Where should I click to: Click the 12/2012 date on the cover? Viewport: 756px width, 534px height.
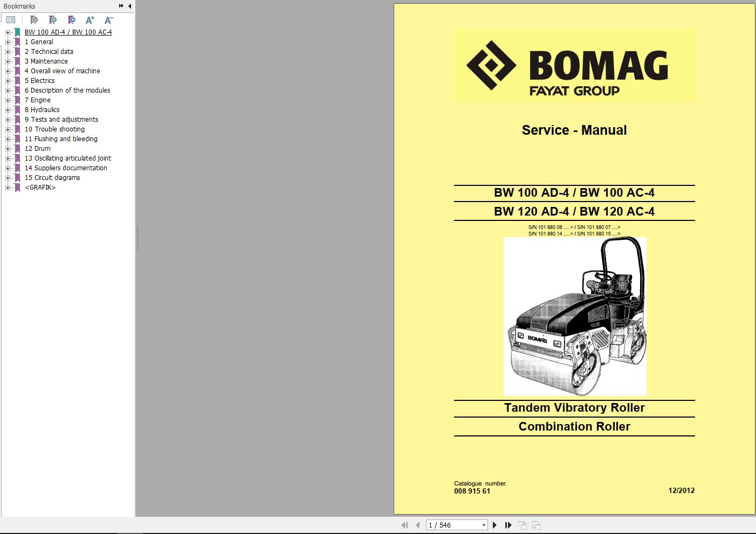coord(682,490)
